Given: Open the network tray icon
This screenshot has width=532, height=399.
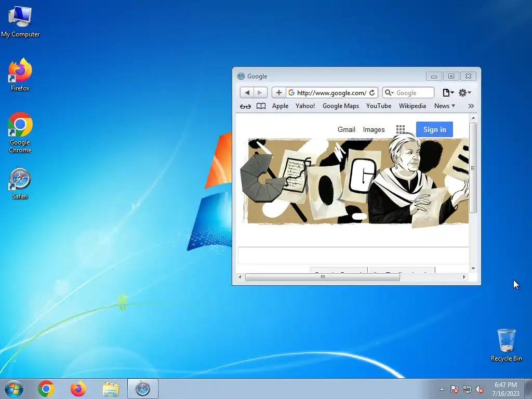Looking at the screenshot, I should pos(467,389).
